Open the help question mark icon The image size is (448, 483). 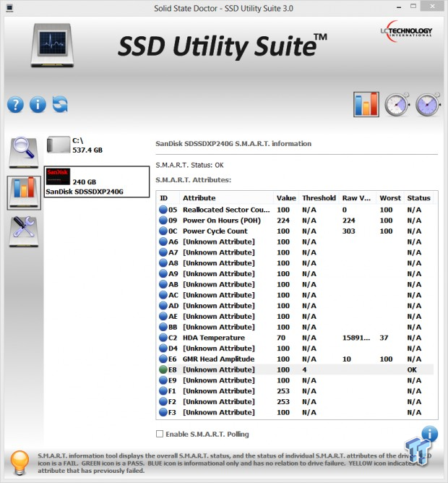coord(15,105)
